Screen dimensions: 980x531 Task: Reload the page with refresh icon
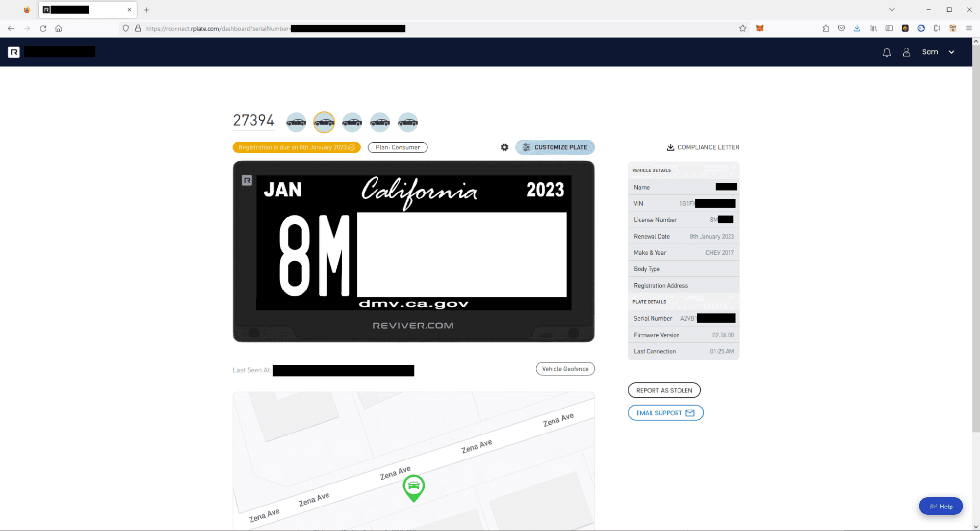tap(43, 28)
